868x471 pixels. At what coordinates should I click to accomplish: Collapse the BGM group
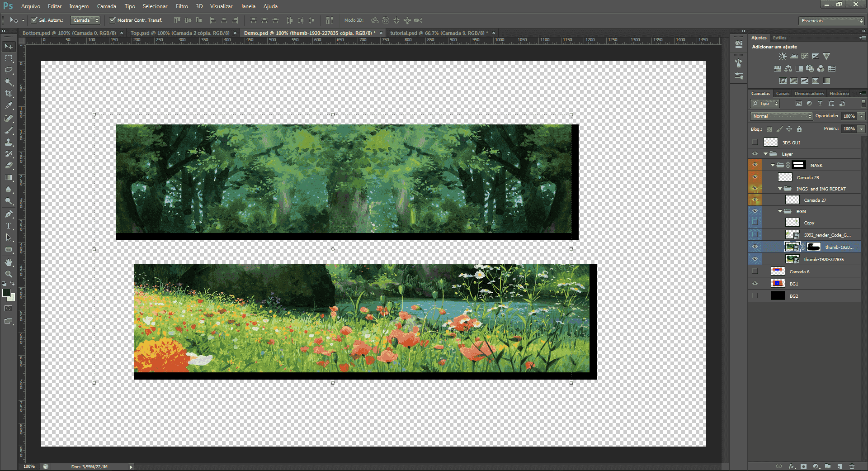[780, 211]
